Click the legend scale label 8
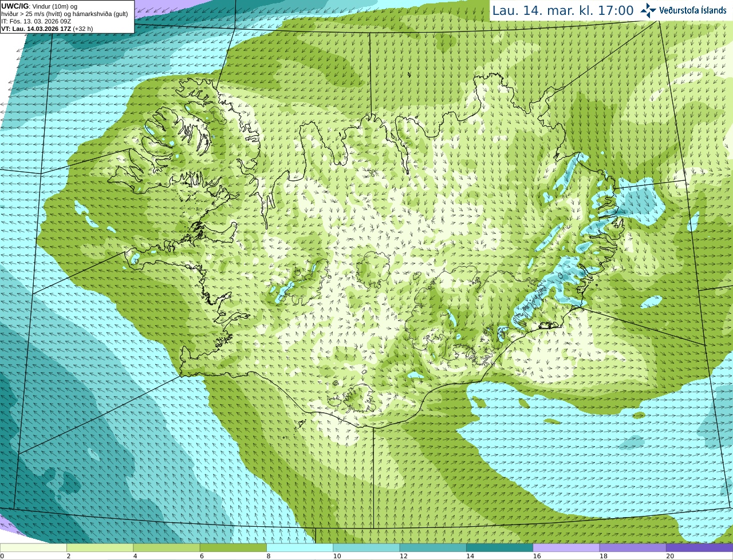 pyautogui.click(x=269, y=556)
